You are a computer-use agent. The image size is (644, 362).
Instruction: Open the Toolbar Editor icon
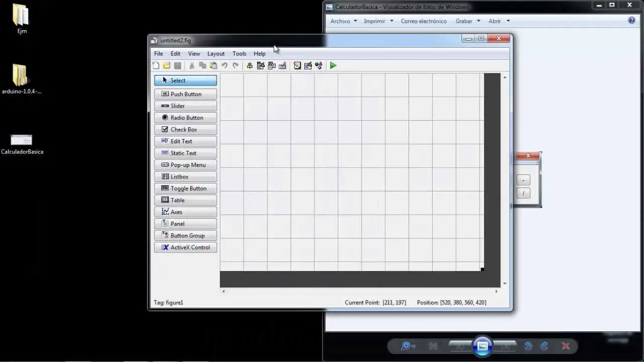click(282, 65)
